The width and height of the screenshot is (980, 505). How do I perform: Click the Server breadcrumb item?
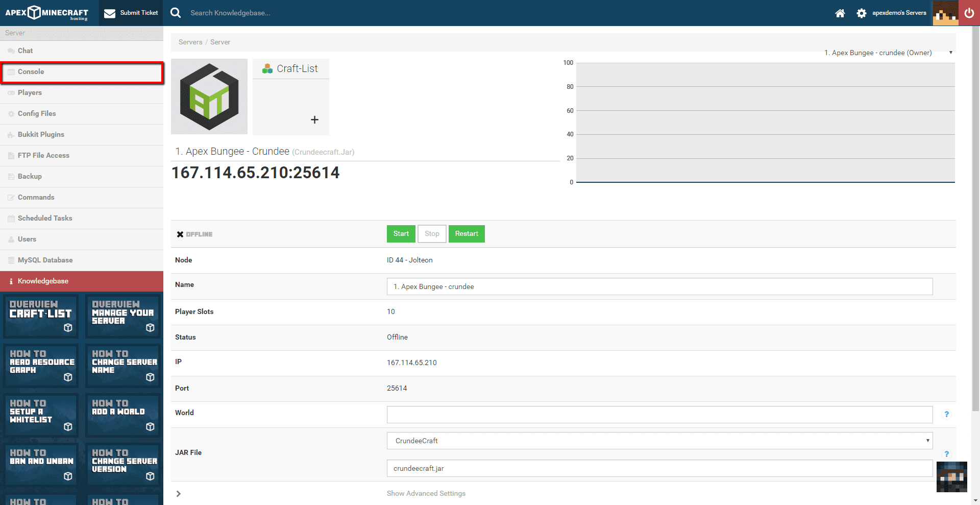coord(220,42)
